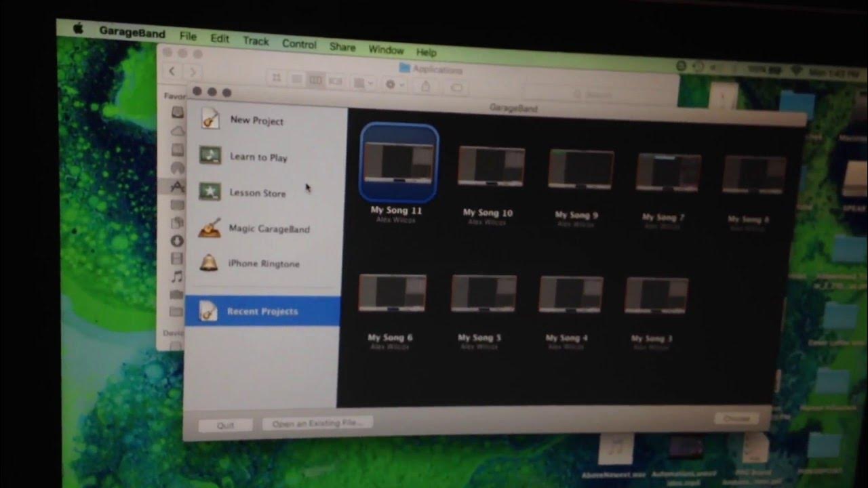Viewport: 868px width, 488px height.
Task: Go back in the Finder window
Action: coord(172,70)
